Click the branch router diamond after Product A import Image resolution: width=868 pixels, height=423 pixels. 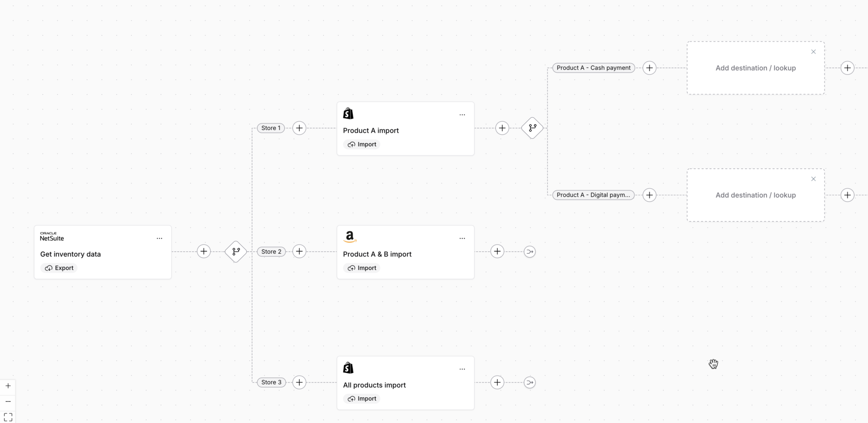click(x=532, y=128)
